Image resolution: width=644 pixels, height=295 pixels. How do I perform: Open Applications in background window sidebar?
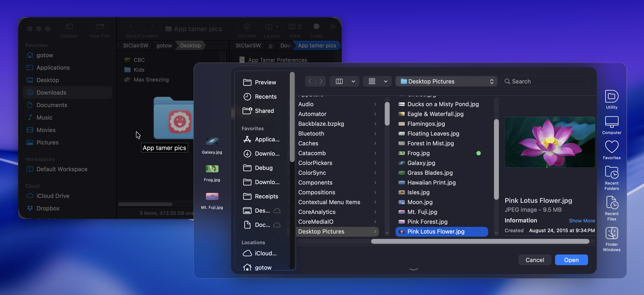point(67,67)
